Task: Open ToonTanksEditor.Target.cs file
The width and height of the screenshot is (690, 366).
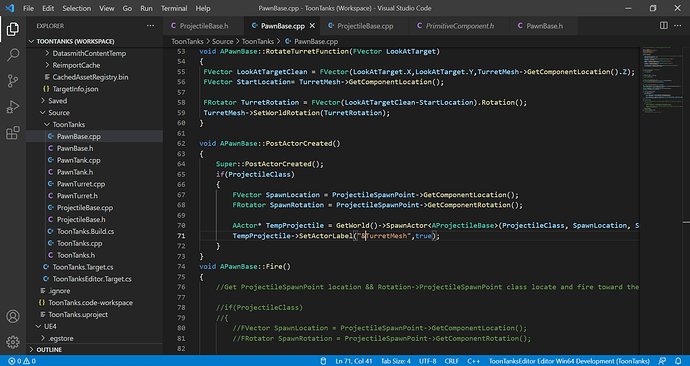Action: (x=92, y=279)
